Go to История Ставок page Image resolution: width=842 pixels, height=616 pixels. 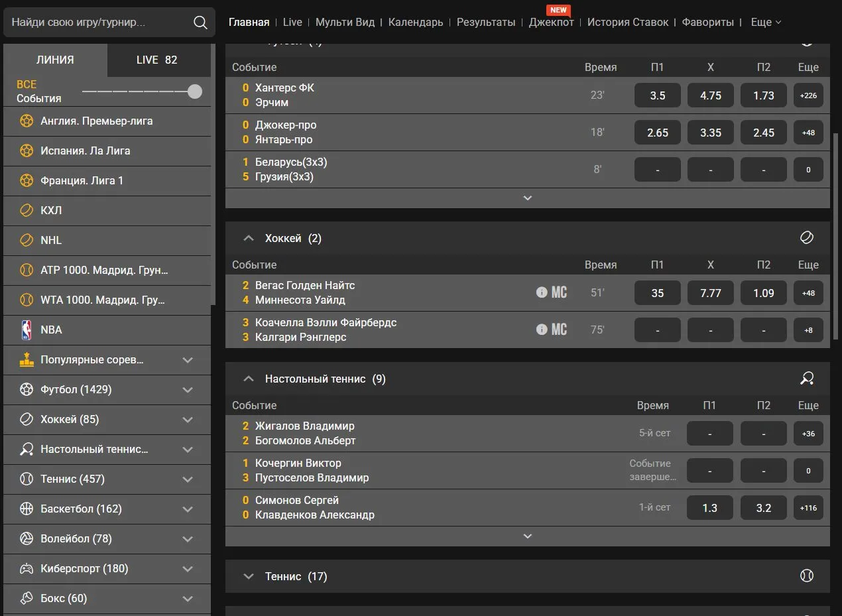[628, 22]
